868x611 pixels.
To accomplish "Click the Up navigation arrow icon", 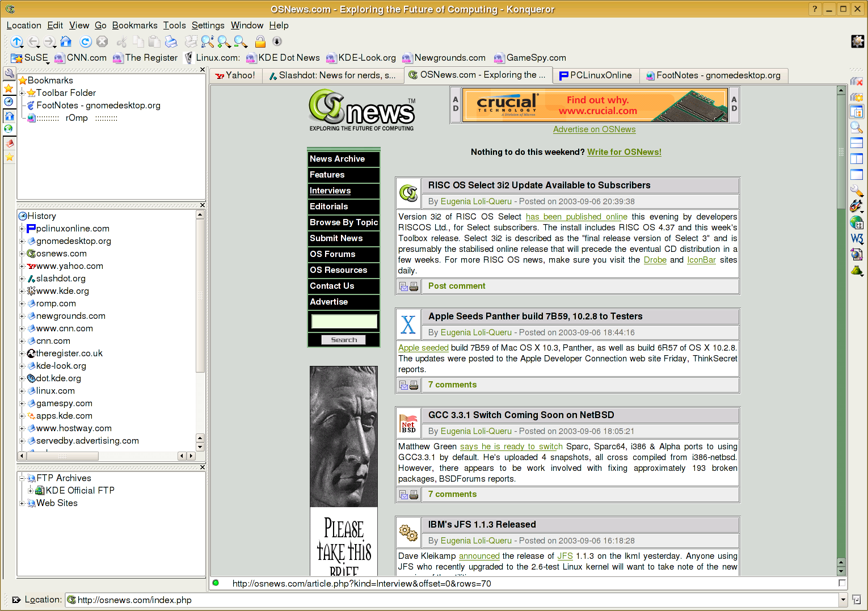I will click(16, 41).
